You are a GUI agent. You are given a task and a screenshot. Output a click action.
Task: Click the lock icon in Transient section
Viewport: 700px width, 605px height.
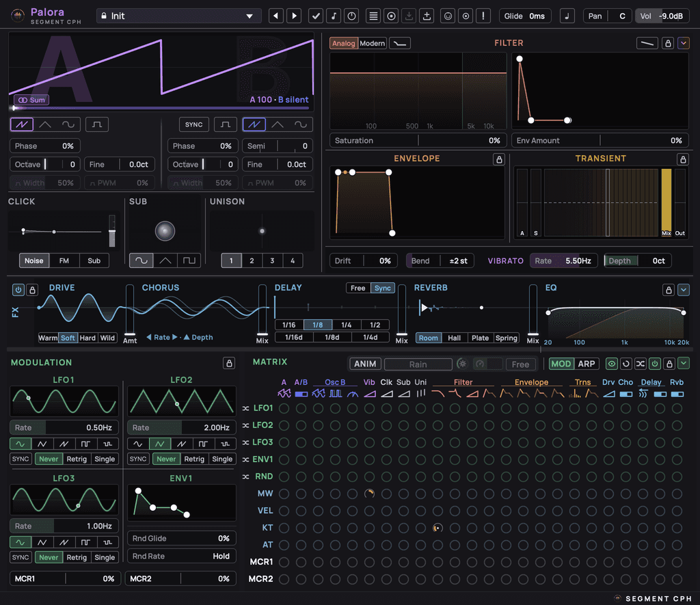click(x=682, y=159)
